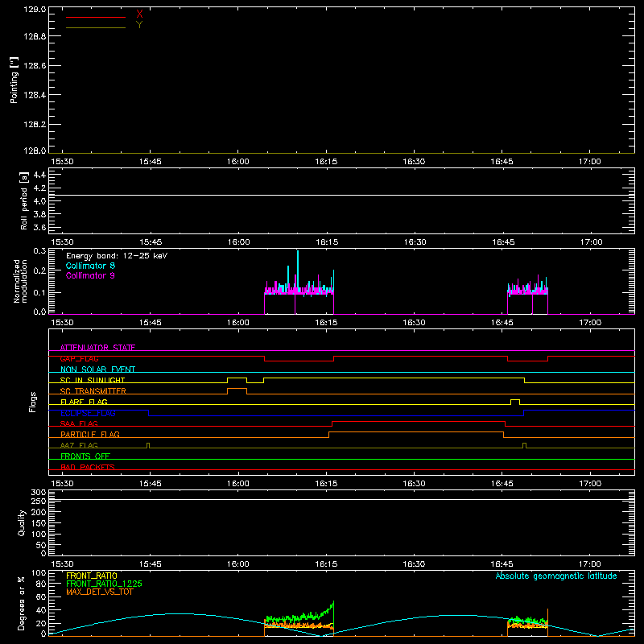Image resolution: width=644 pixels, height=644 pixels.
Task: Click the SC_IN_SUNLIGHT flag label
Action: pos(93,380)
